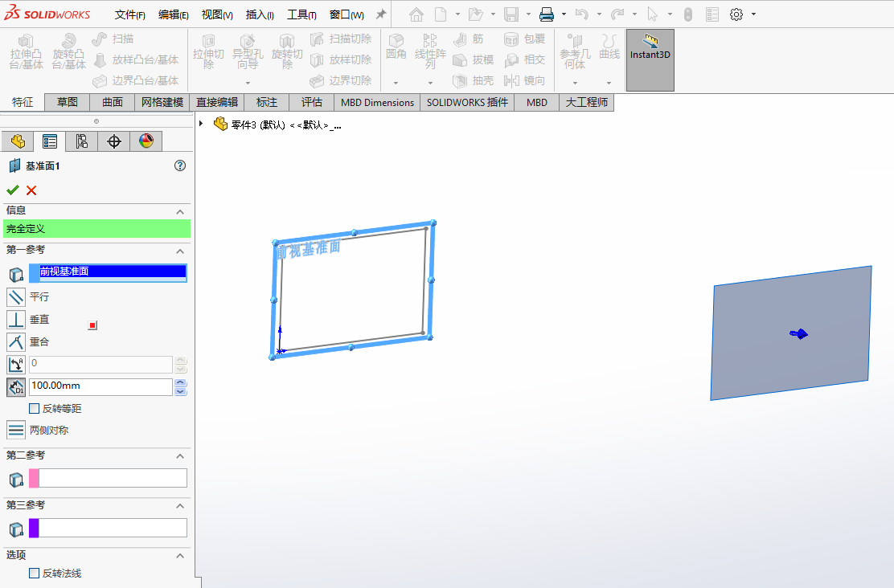Enable the 反转等距 checkbox

35,409
